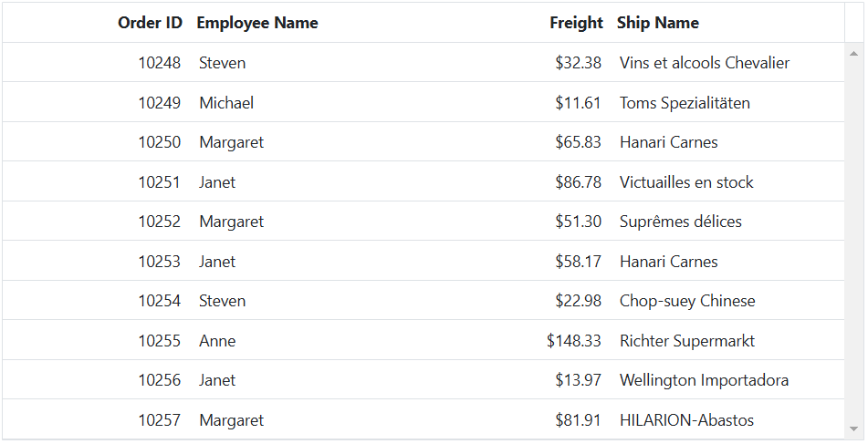Select Wellington Importadora cell

click(x=704, y=380)
